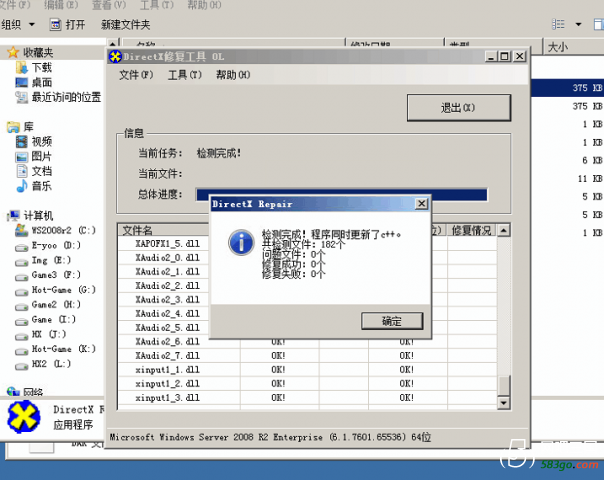Open the 帮助(H) menu in DirectX修复工具
This screenshot has width=604, height=480.
pyautogui.click(x=233, y=75)
